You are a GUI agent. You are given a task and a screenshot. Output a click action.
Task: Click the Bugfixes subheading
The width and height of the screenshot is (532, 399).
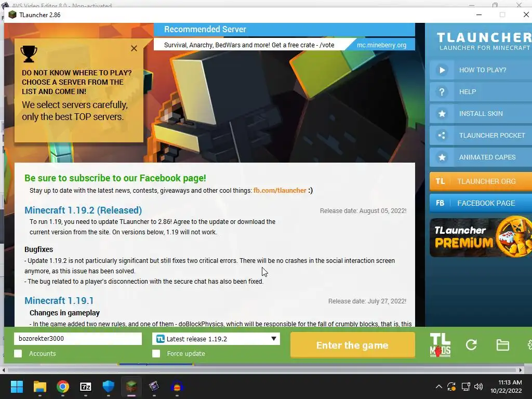click(x=38, y=249)
